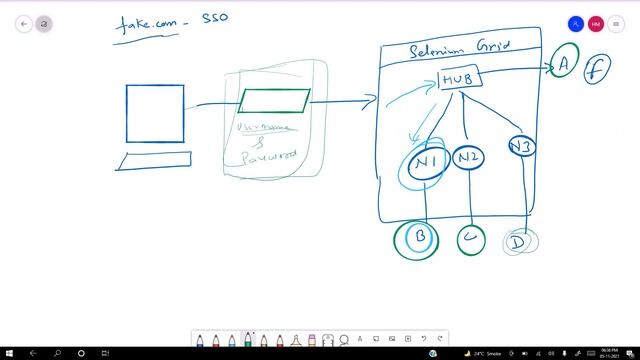
Task: Open Windows taskbar search
Action: [57, 353]
